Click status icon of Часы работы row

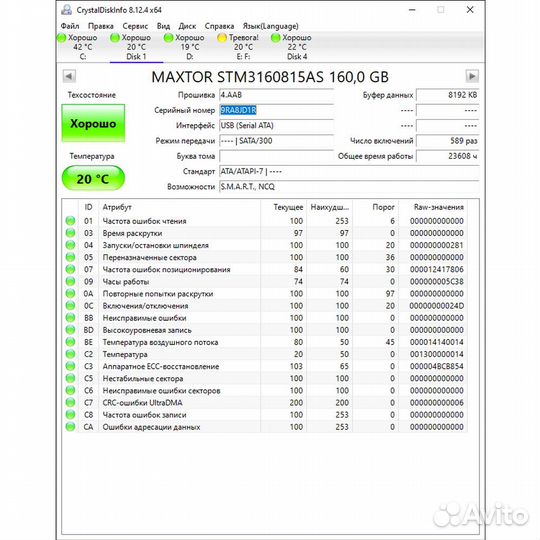[70, 281]
